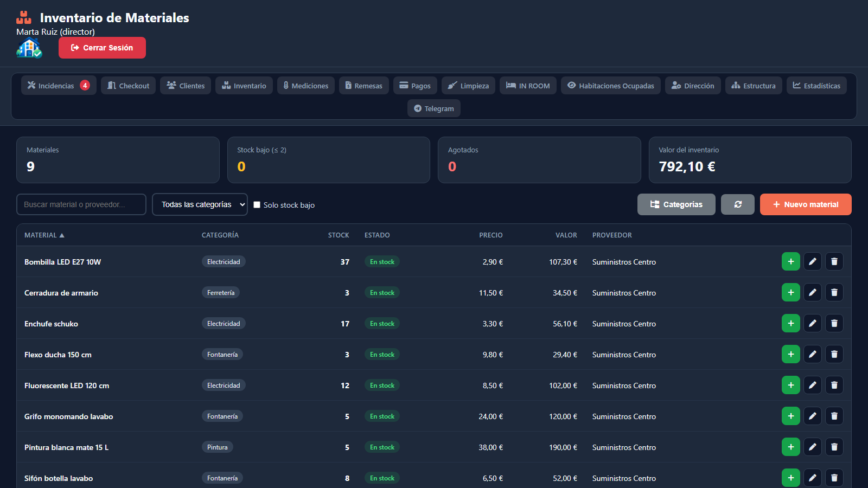This screenshot has height=488, width=868.
Task: Click the inventory boxes icon beside the title
Action: tap(24, 17)
